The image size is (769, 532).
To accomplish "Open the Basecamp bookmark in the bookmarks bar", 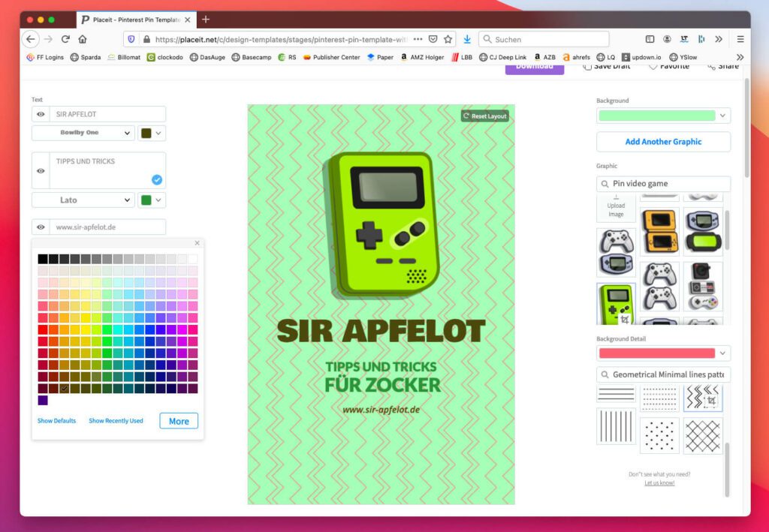I will click(255, 56).
